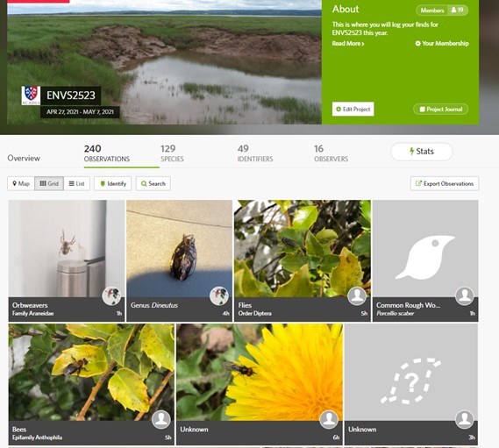Click the gear icon by Your Membership
This screenshot has width=499, height=448.
[x=417, y=43]
